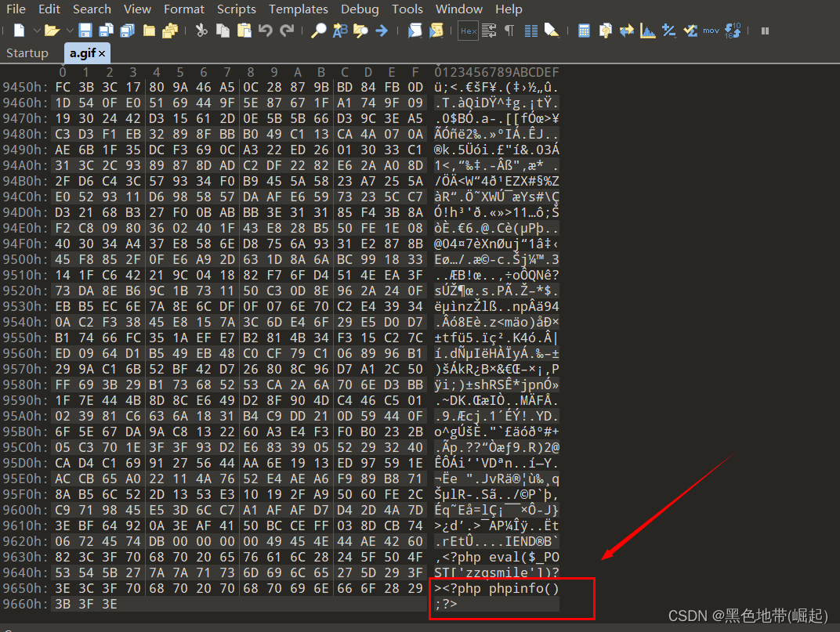Click first byte FC in row 9450h

point(63,87)
